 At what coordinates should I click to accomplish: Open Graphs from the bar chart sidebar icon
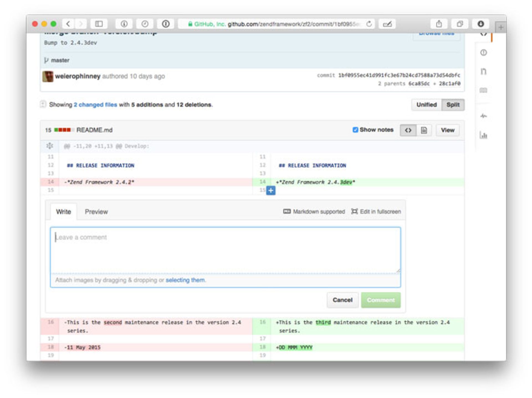click(x=484, y=135)
